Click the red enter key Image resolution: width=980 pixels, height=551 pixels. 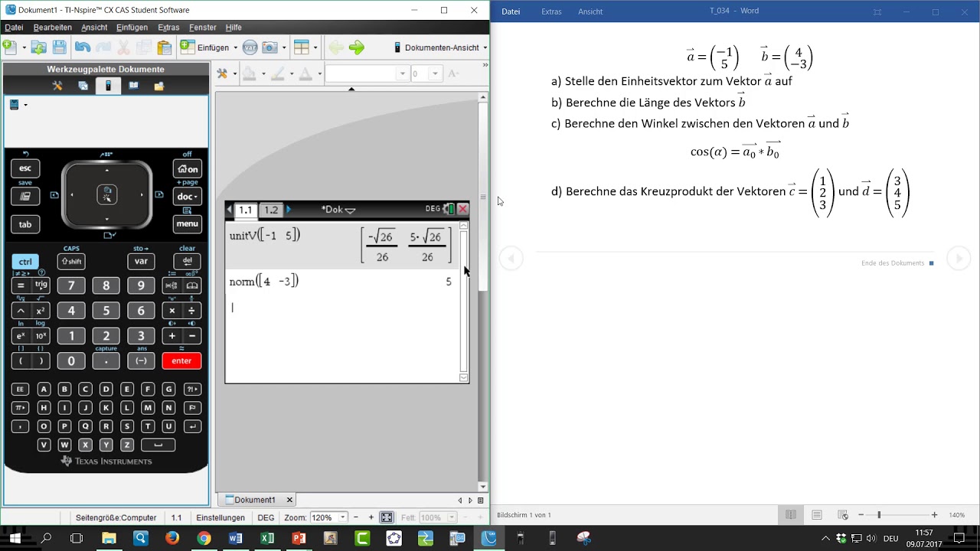tap(181, 360)
